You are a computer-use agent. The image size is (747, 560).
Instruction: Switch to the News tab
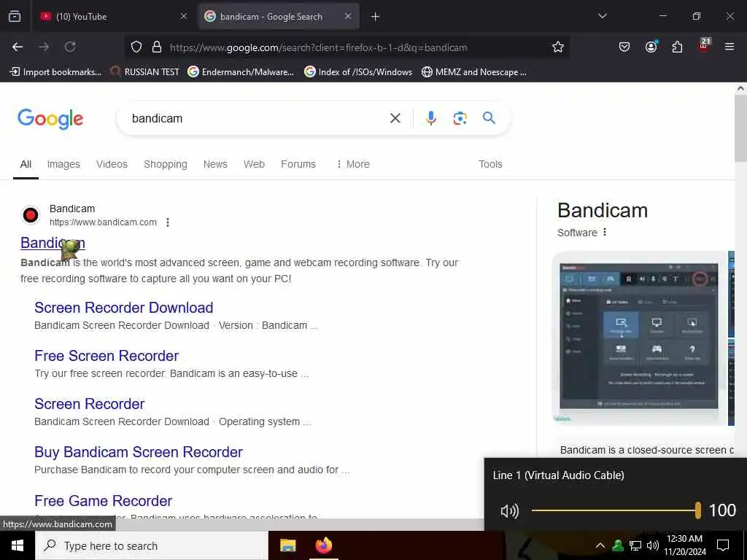click(215, 164)
